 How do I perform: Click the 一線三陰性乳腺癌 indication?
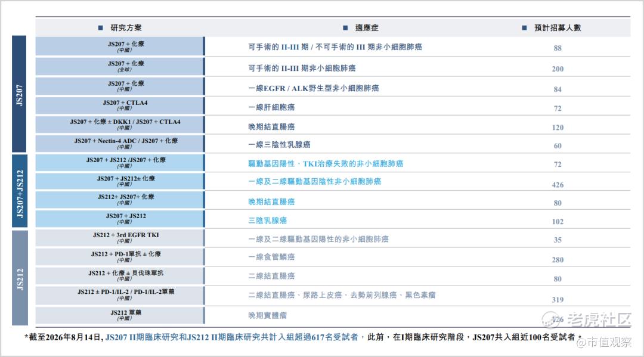(x=279, y=144)
